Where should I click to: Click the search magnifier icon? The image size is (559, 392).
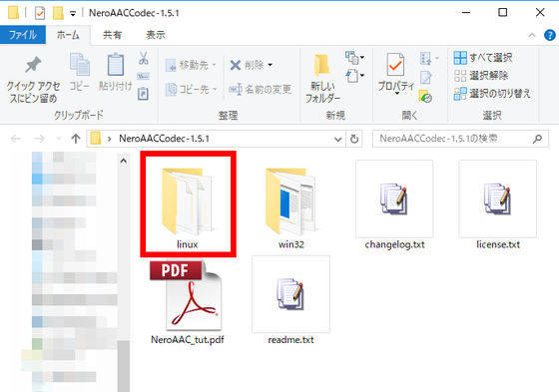(x=537, y=139)
